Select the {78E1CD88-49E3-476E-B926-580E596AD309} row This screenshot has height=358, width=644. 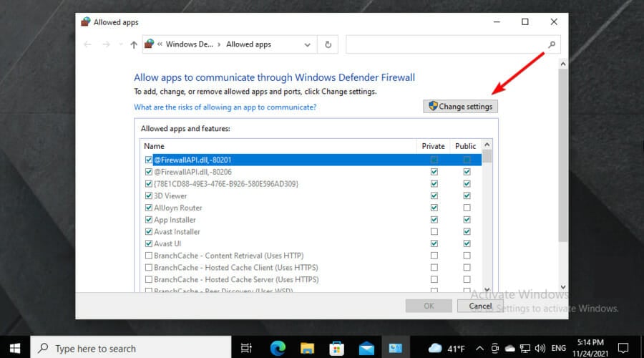point(312,184)
